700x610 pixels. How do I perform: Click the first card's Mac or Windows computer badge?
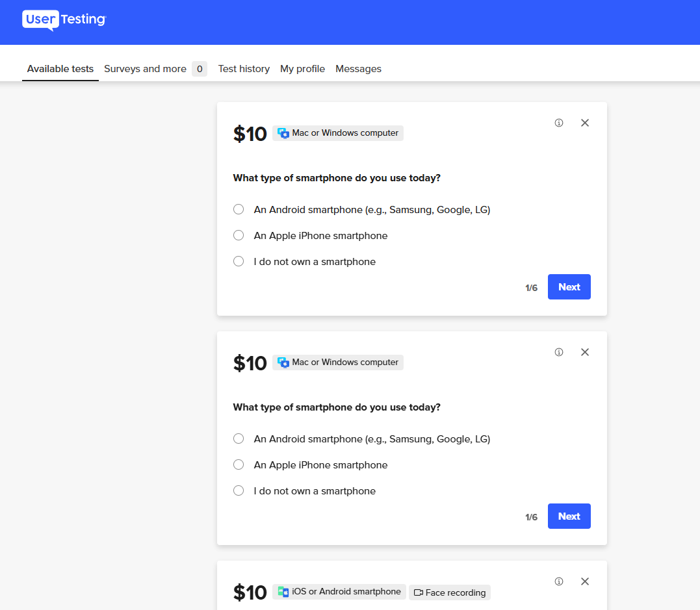tap(338, 133)
